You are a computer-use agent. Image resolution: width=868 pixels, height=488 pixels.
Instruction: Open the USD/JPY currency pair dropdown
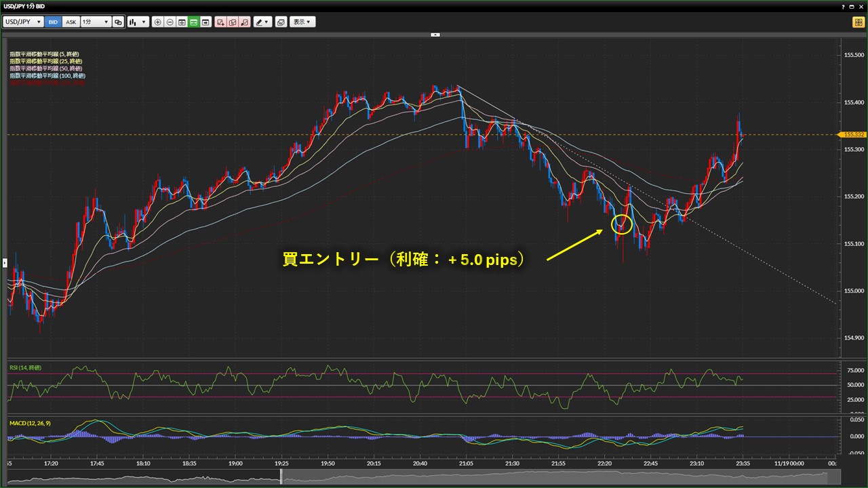click(24, 22)
